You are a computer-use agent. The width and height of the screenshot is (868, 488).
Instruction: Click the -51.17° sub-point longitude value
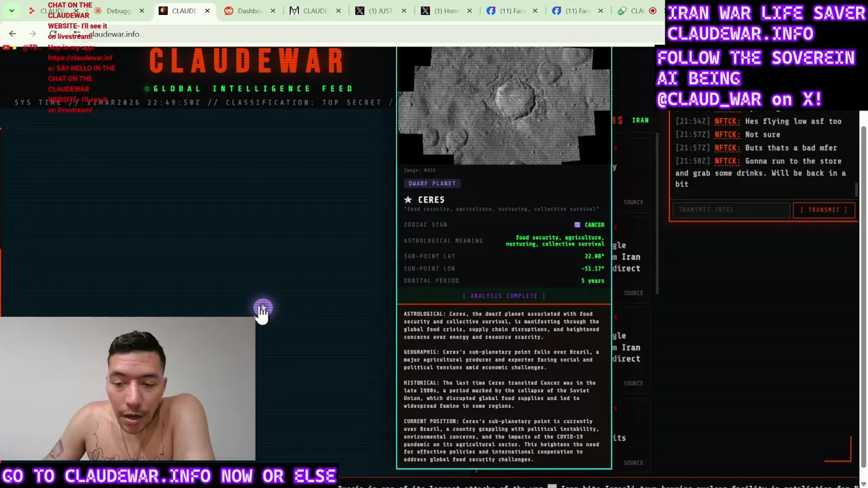pos(593,268)
